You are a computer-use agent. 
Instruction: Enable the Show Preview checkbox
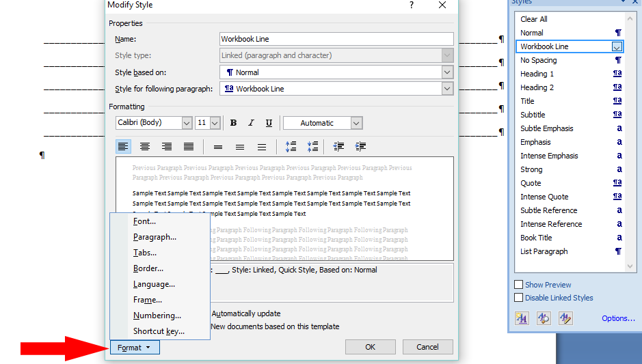[519, 285]
